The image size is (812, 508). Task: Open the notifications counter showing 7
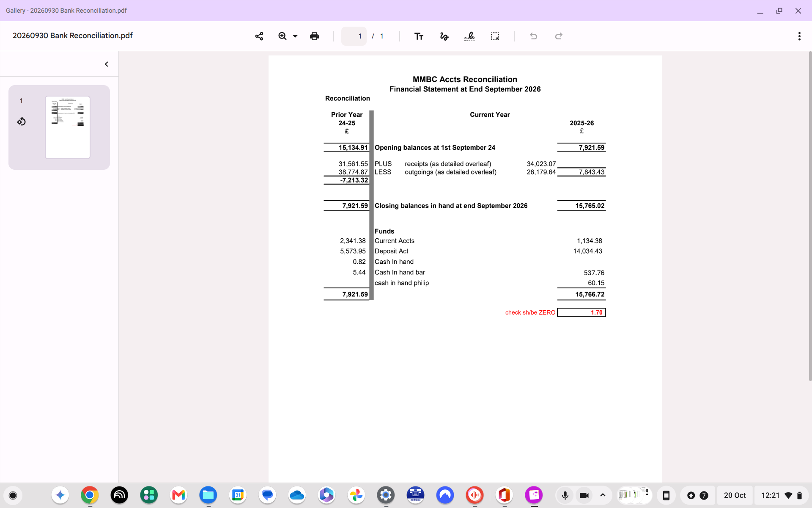pos(704,495)
